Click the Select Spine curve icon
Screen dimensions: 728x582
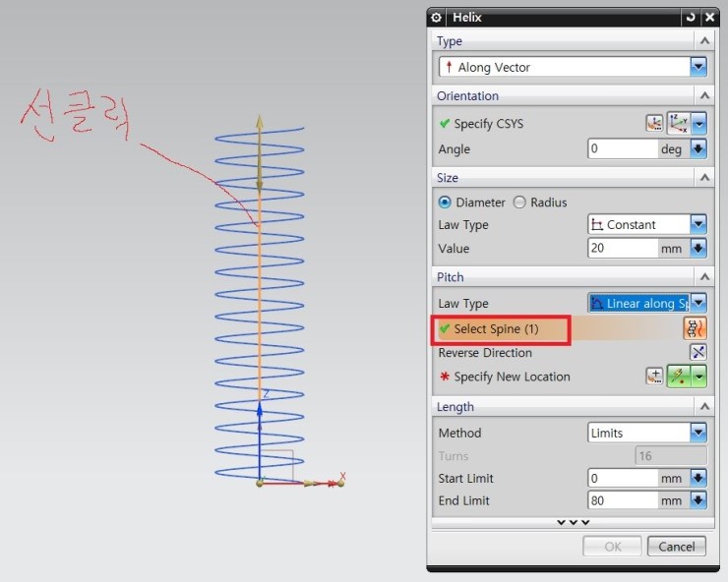pyautogui.click(x=696, y=328)
